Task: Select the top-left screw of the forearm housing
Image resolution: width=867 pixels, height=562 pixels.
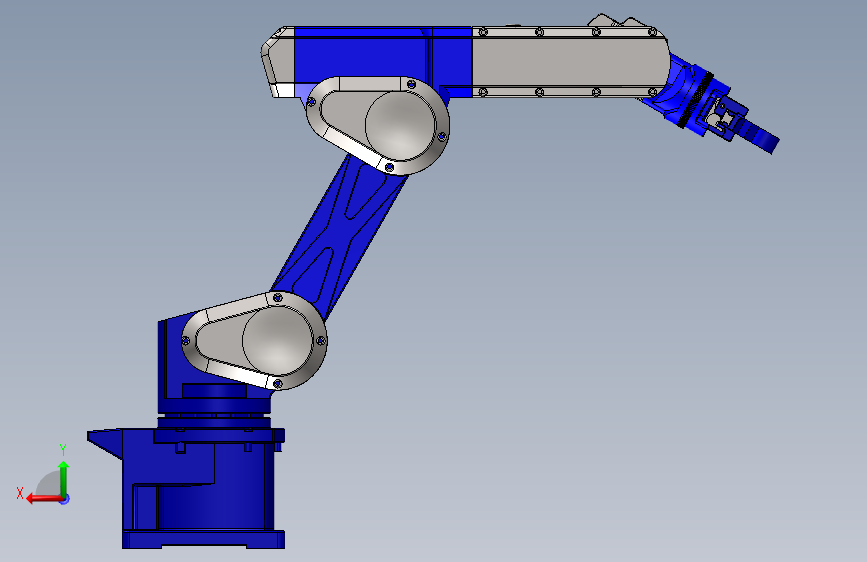Action: 483,32
